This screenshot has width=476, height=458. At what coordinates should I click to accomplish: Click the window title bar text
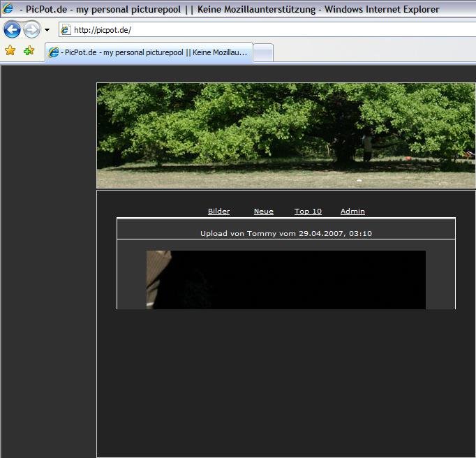[x=230, y=9]
